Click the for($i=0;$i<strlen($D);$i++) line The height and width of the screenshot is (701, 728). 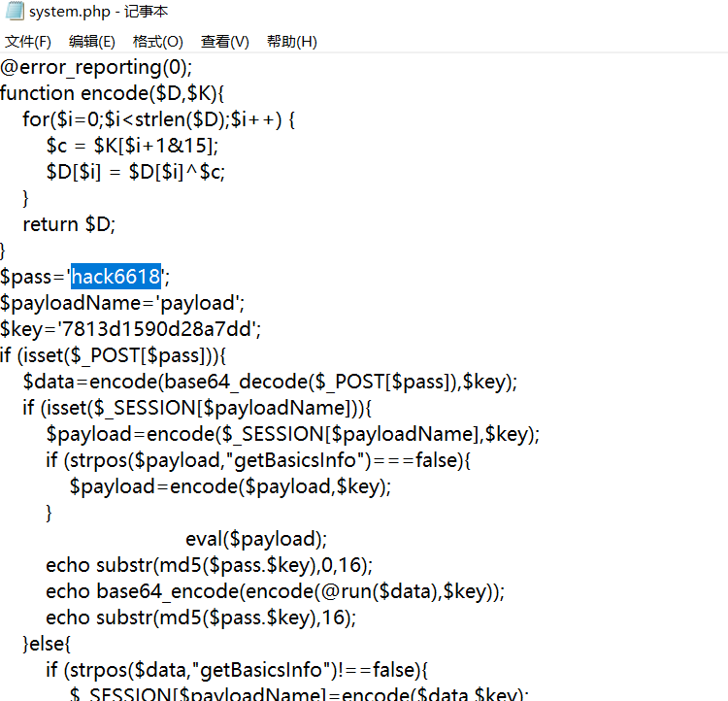[x=159, y=119]
